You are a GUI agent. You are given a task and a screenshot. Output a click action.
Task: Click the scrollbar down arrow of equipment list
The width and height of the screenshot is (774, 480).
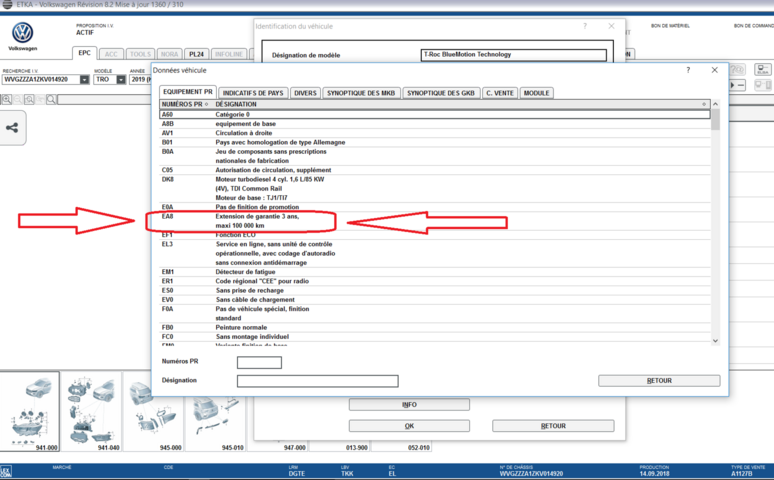click(x=715, y=341)
